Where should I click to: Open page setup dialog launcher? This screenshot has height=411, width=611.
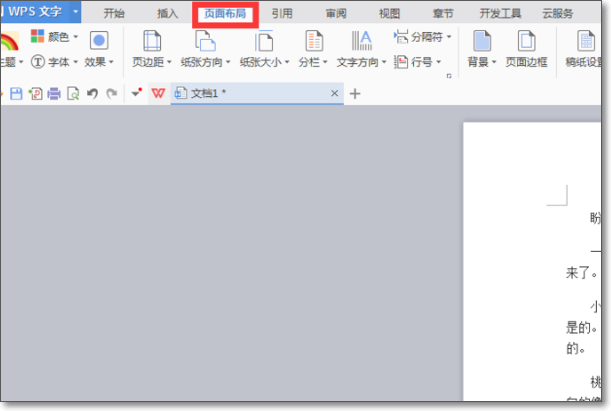pyautogui.click(x=449, y=76)
